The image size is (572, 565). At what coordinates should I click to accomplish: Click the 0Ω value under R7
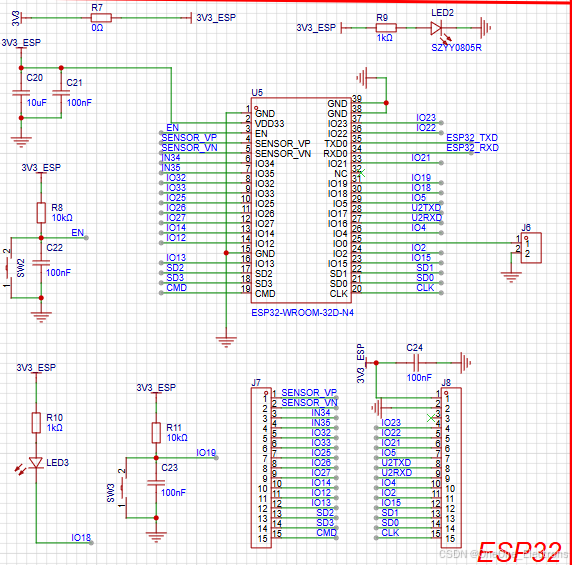coord(97,28)
